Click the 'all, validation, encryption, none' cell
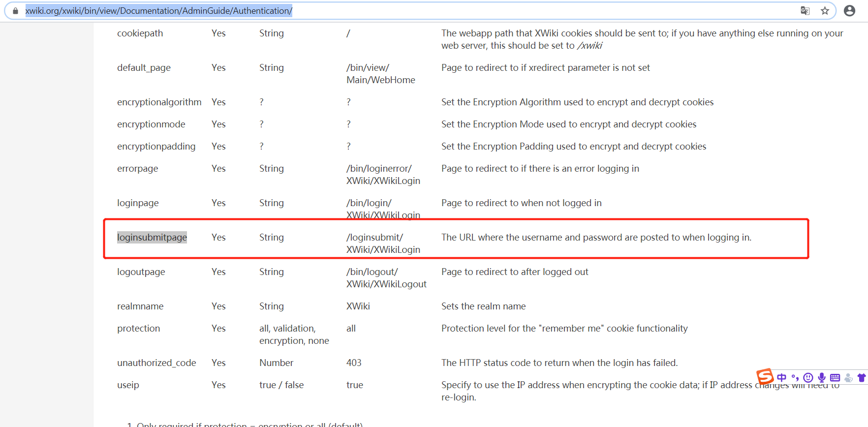Screen dimensions: 868x427 pos(294,335)
